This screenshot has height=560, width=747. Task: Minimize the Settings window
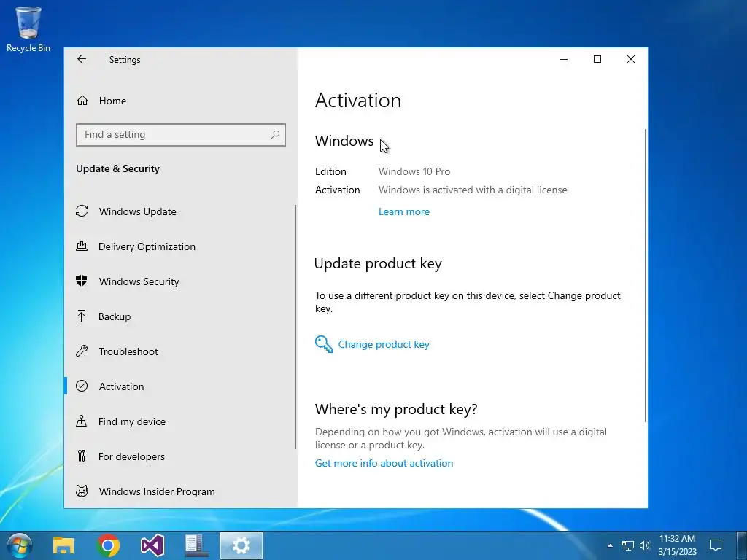(564, 59)
